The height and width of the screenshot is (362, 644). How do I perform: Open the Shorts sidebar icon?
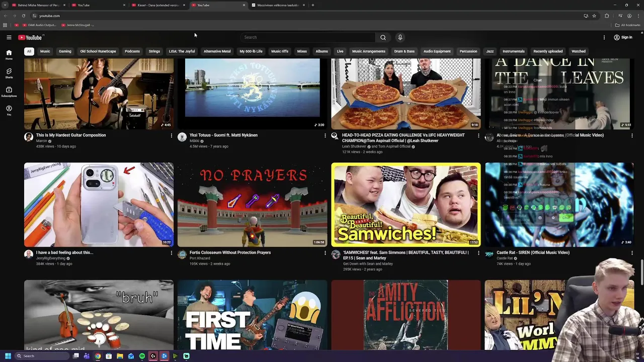[x=9, y=73]
